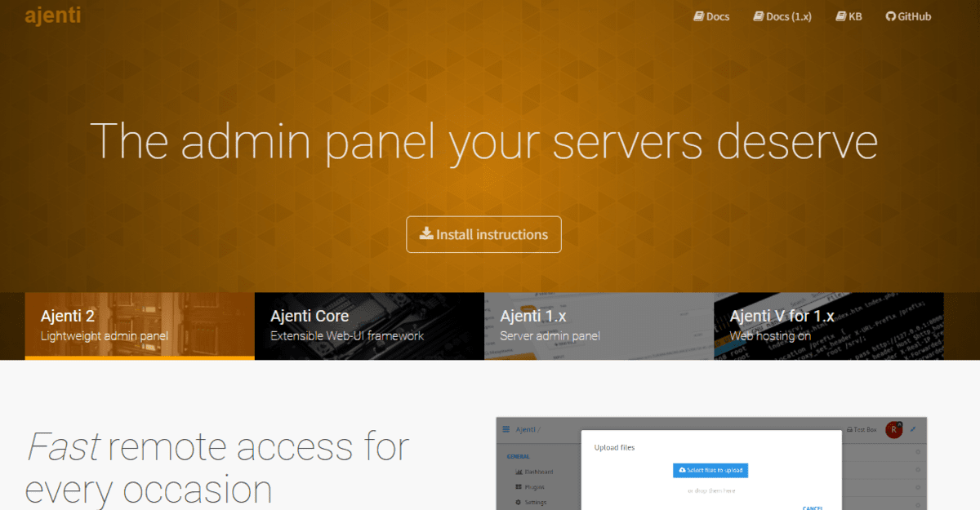This screenshot has height=510, width=980.
Task: Select the Ajenti V for 1.x tab
Action: (828, 326)
